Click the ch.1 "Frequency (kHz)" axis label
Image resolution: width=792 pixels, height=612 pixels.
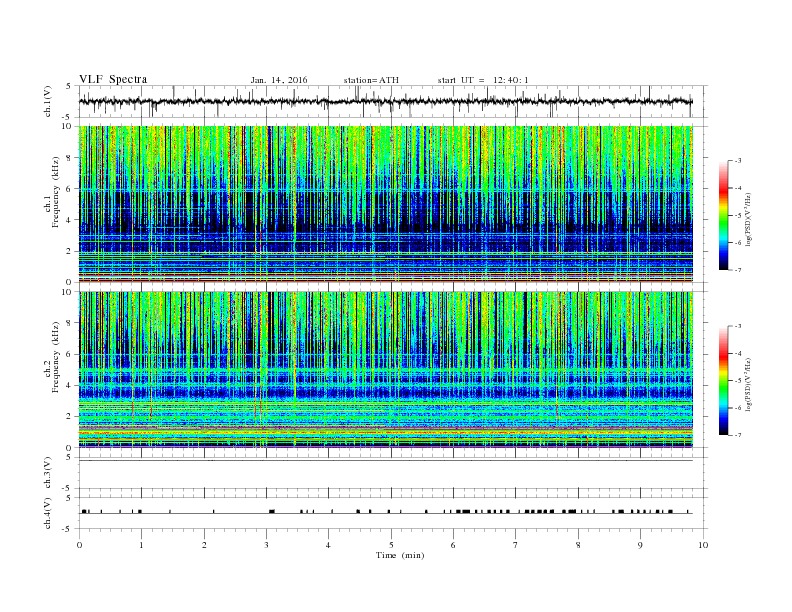click(x=55, y=192)
